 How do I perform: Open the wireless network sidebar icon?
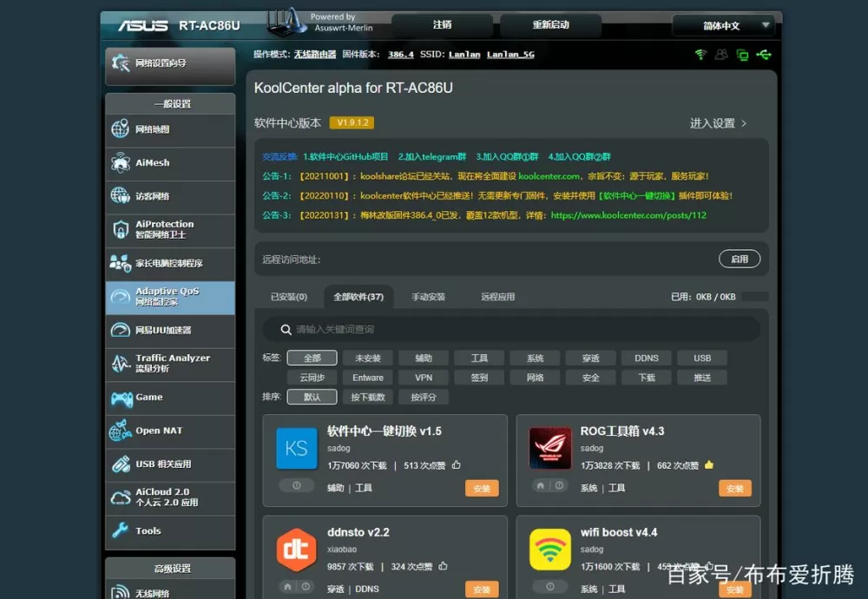[x=120, y=592]
